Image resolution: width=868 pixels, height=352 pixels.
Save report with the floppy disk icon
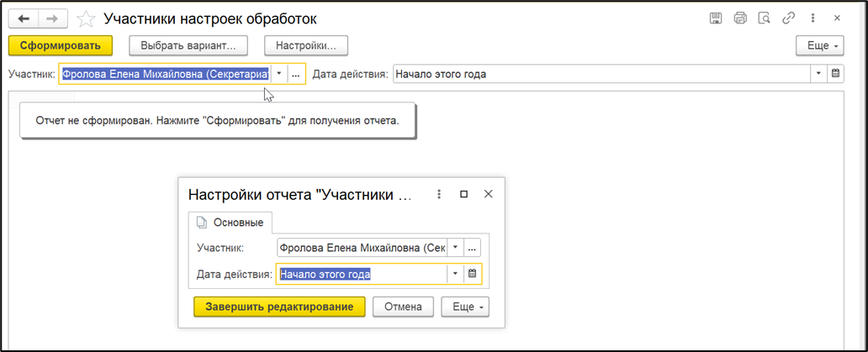[x=716, y=18]
